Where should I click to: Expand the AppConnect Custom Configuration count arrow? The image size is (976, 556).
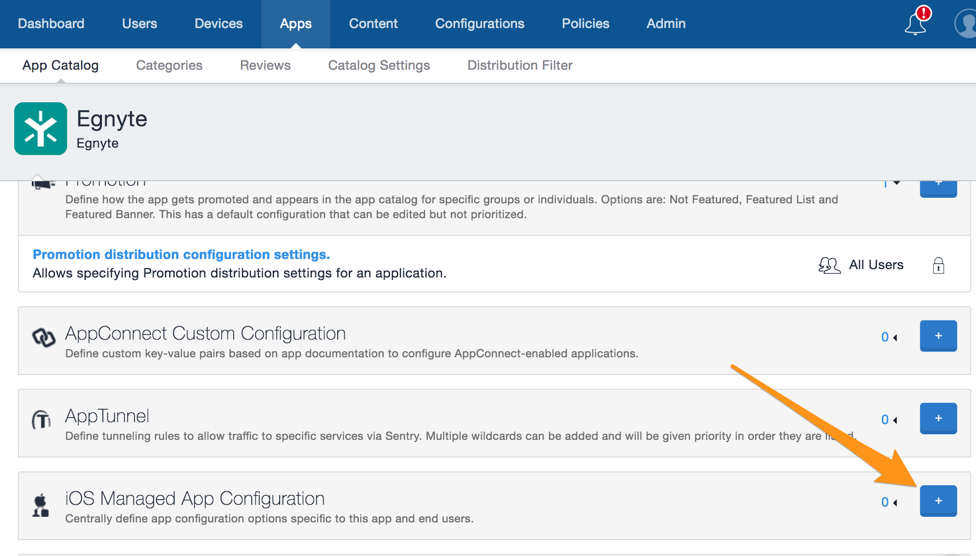[895, 337]
